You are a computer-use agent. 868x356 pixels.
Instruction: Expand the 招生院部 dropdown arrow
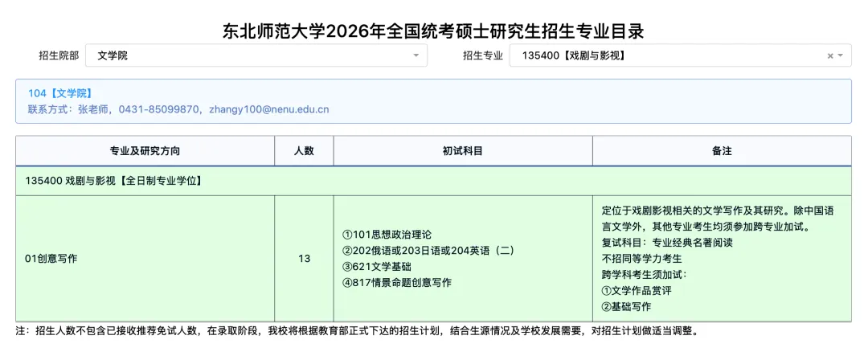tap(416, 55)
